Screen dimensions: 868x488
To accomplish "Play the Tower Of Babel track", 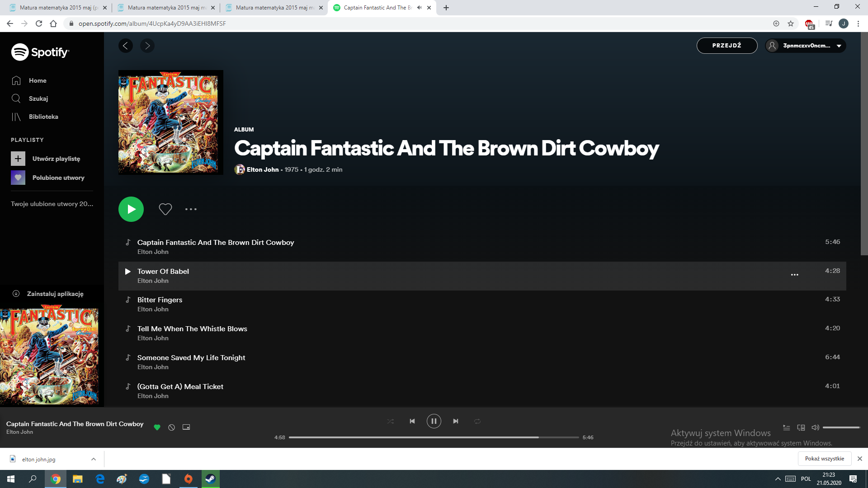I will (x=128, y=272).
